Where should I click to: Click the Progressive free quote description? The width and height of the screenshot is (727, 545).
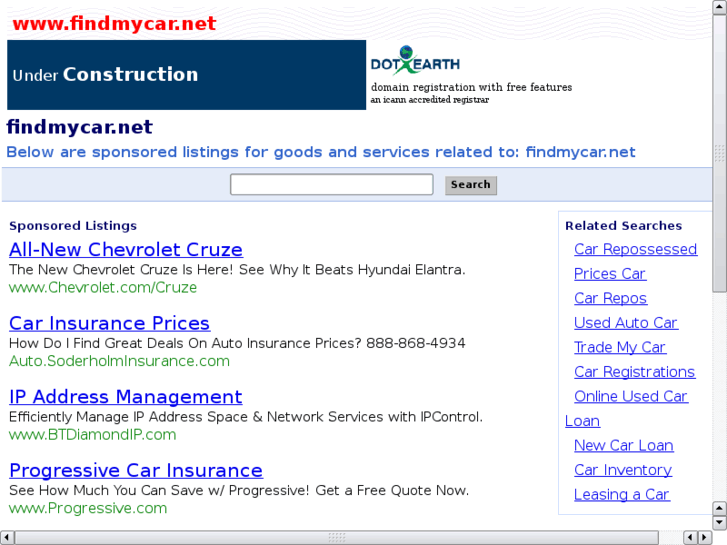pyautogui.click(x=239, y=490)
